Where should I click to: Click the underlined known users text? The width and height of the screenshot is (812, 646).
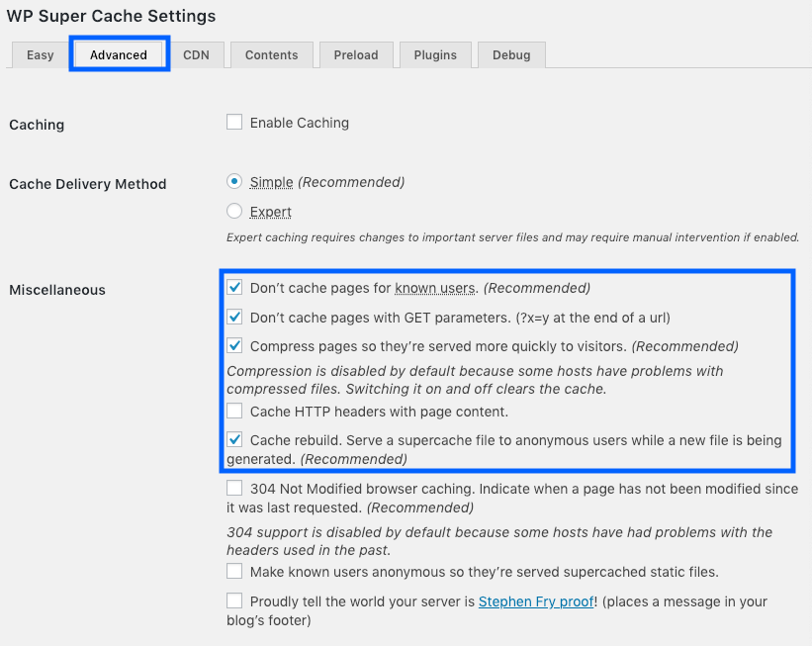pos(436,288)
